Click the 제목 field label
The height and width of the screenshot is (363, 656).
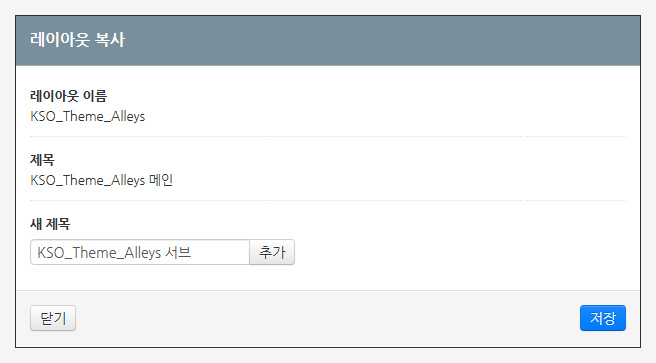(42, 160)
